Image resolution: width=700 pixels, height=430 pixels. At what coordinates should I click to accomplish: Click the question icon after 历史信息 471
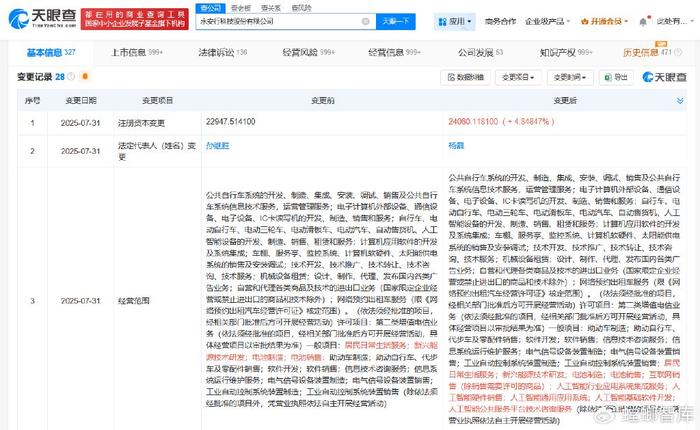(x=678, y=52)
